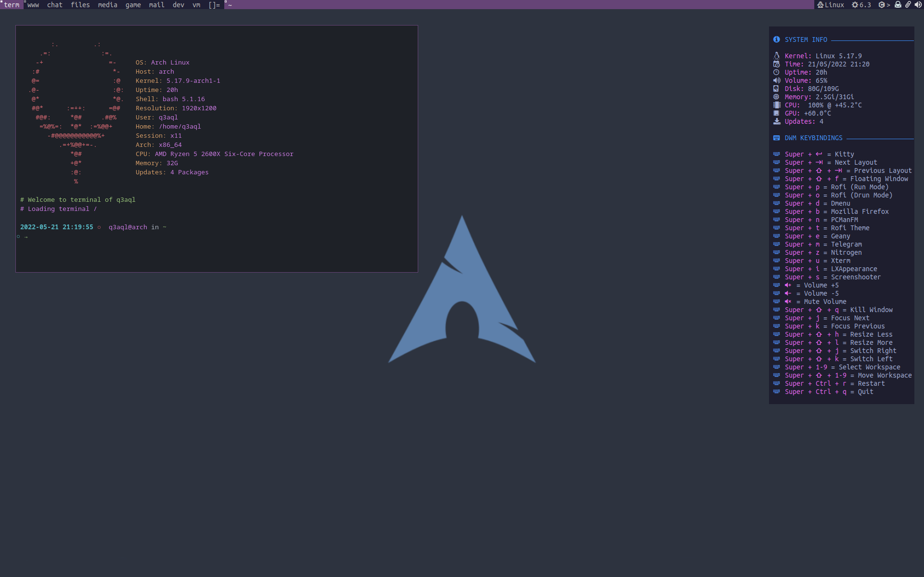The height and width of the screenshot is (577, 924).
Task: Click 'Super + n = PCManFM' keybinding
Action: pos(821,220)
